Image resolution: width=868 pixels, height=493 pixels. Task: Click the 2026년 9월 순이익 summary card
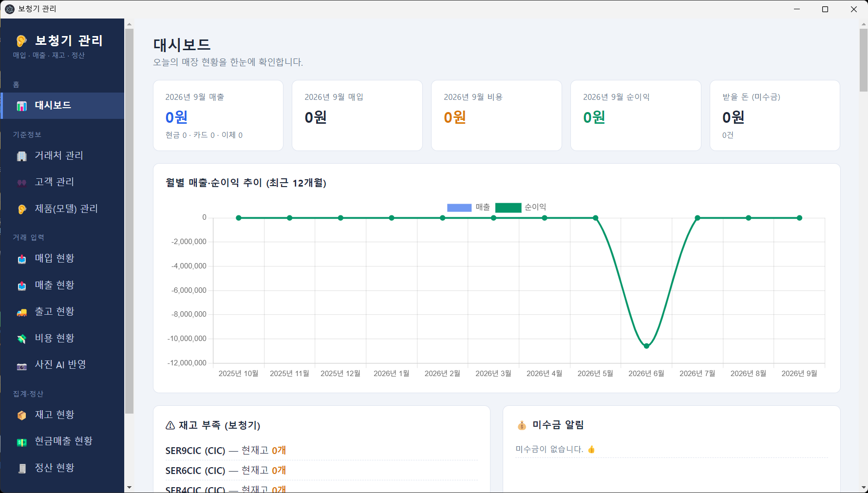click(x=636, y=115)
